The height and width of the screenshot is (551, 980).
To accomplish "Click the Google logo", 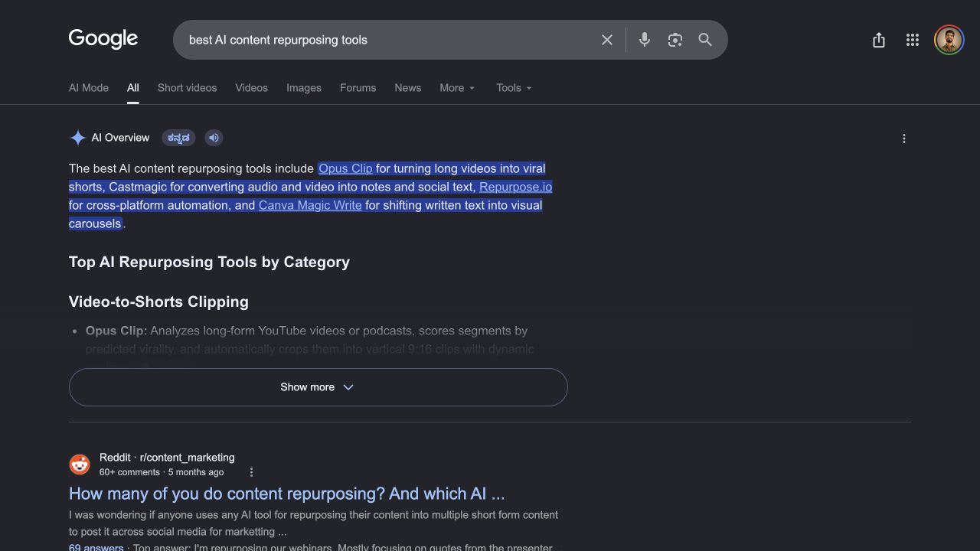I will tap(103, 39).
